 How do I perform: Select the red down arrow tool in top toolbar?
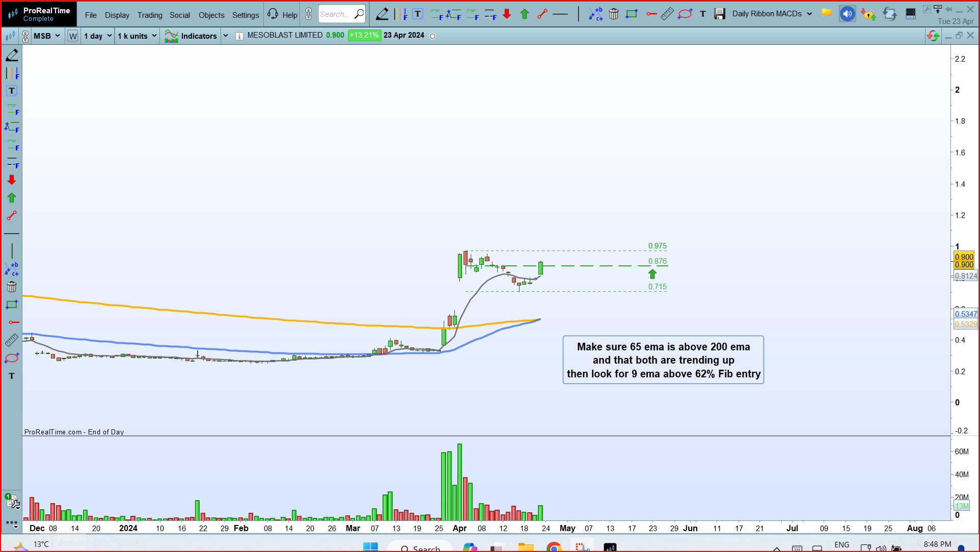point(507,14)
